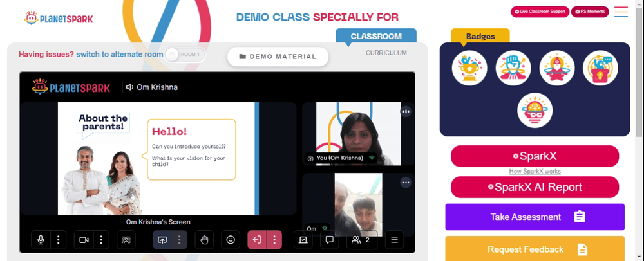Click 'Om Krishna's Screen' caption
Screen dimensions: 644x261
coord(158,222)
